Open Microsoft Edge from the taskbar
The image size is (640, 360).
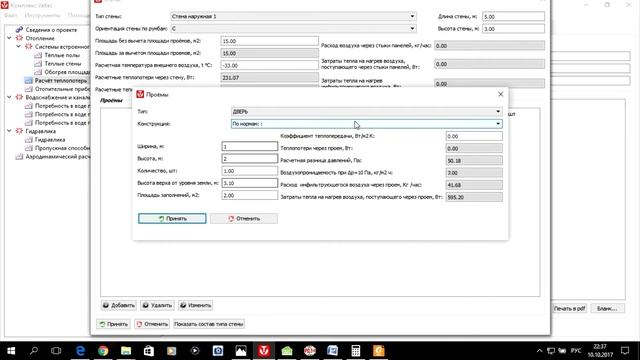80,351
